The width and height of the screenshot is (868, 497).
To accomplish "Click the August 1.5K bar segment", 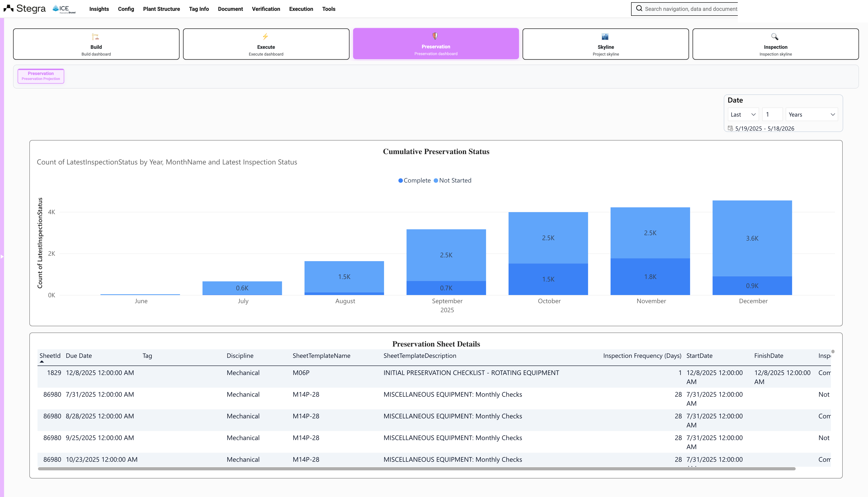I will pos(344,277).
